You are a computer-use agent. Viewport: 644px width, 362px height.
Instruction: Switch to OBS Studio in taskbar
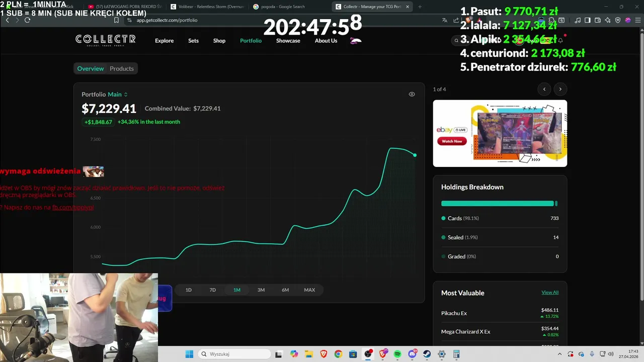[x=368, y=354]
